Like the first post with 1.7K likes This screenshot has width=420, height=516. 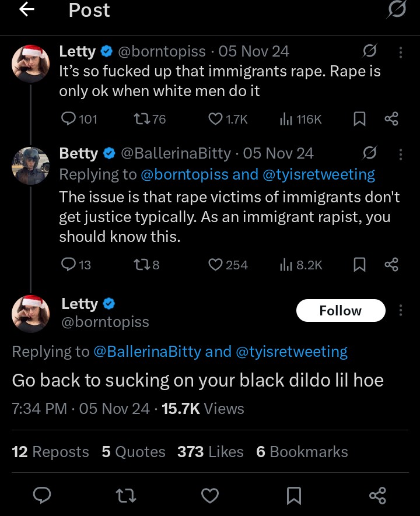click(x=216, y=119)
